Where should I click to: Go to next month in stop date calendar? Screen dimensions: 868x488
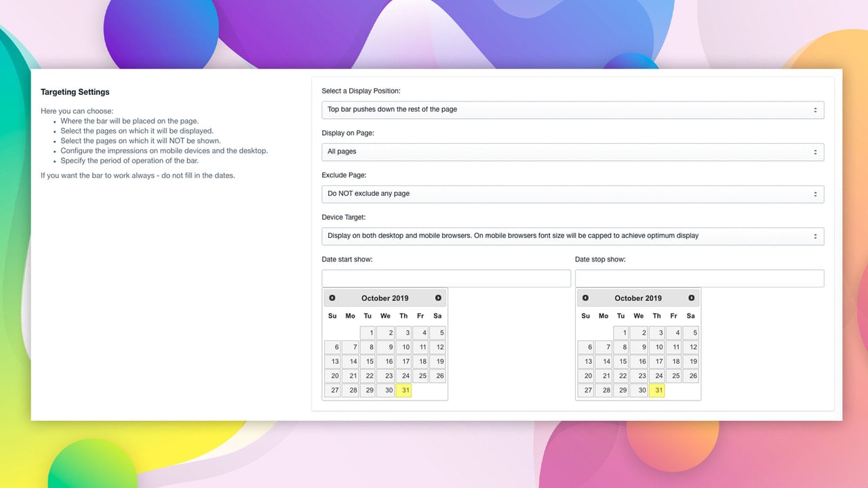coord(691,298)
